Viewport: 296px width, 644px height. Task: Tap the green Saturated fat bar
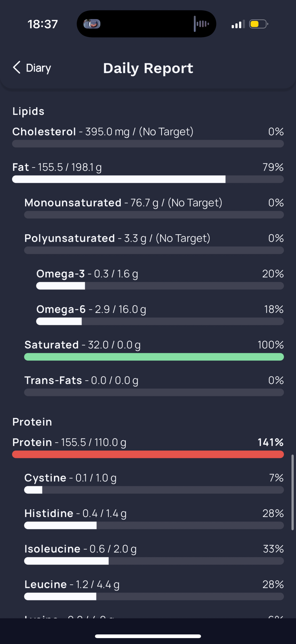[x=154, y=357]
